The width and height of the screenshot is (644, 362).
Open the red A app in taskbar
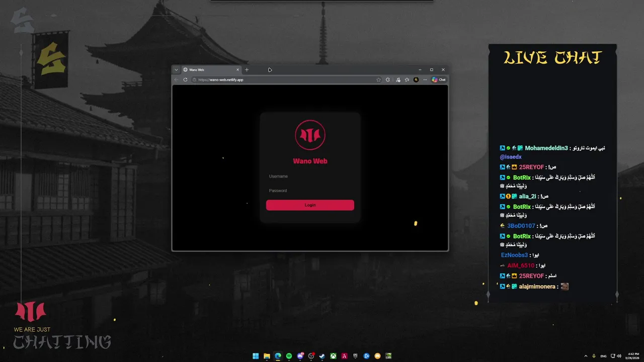(x=344, y=356)
